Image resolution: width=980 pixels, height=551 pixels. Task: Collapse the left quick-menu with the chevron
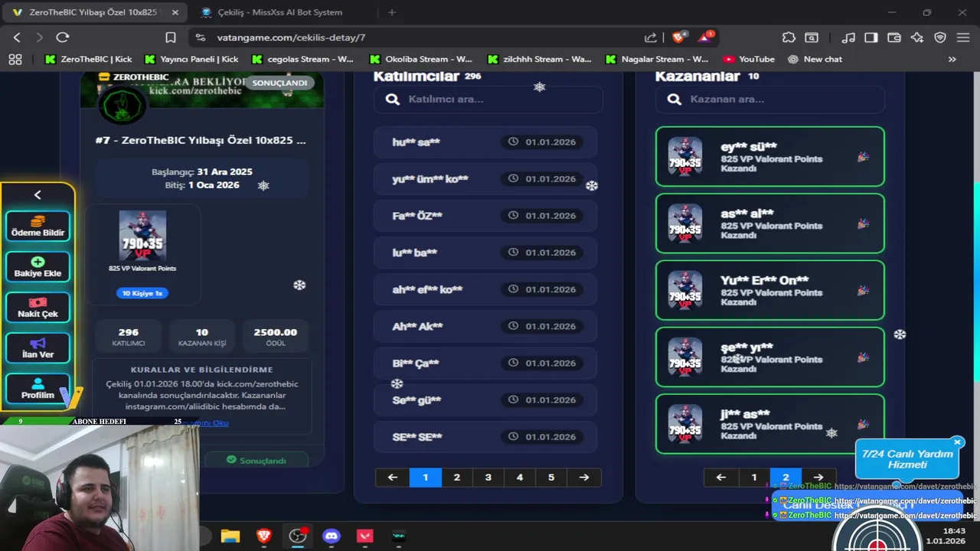tap(38, 195)
